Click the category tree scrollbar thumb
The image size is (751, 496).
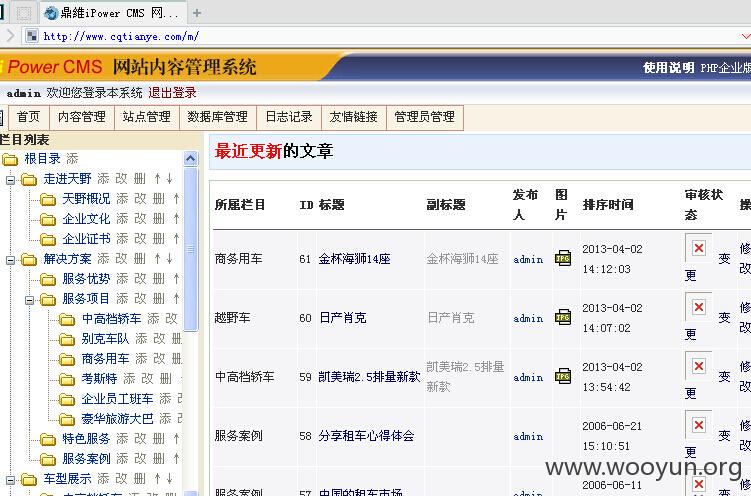[x=191, y=249]
